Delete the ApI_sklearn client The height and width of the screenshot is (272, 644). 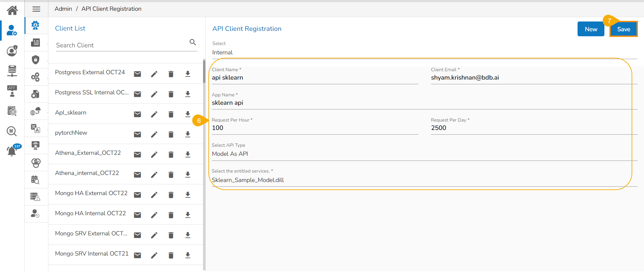[171, 115]
